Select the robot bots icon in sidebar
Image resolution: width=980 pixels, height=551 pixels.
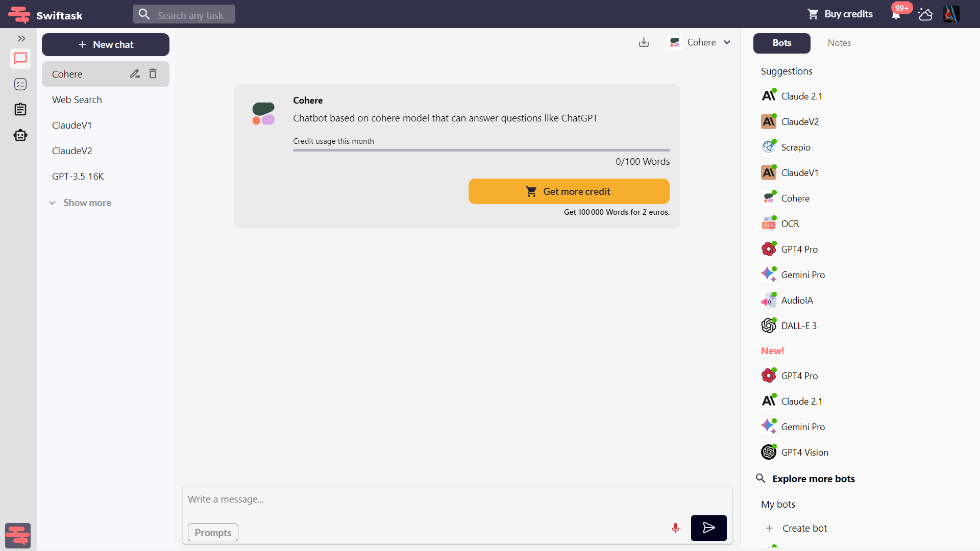pos(20,135)
